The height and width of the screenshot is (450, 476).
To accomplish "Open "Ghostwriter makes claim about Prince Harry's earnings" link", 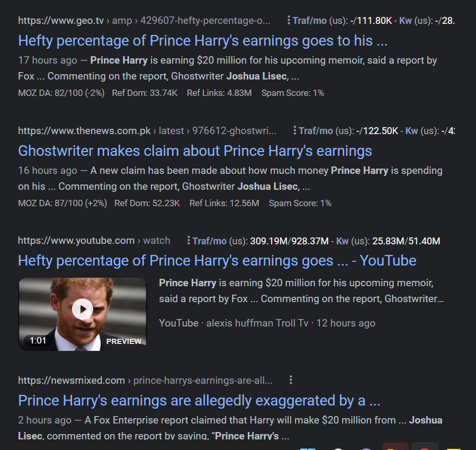I will (x=195, y=151).
